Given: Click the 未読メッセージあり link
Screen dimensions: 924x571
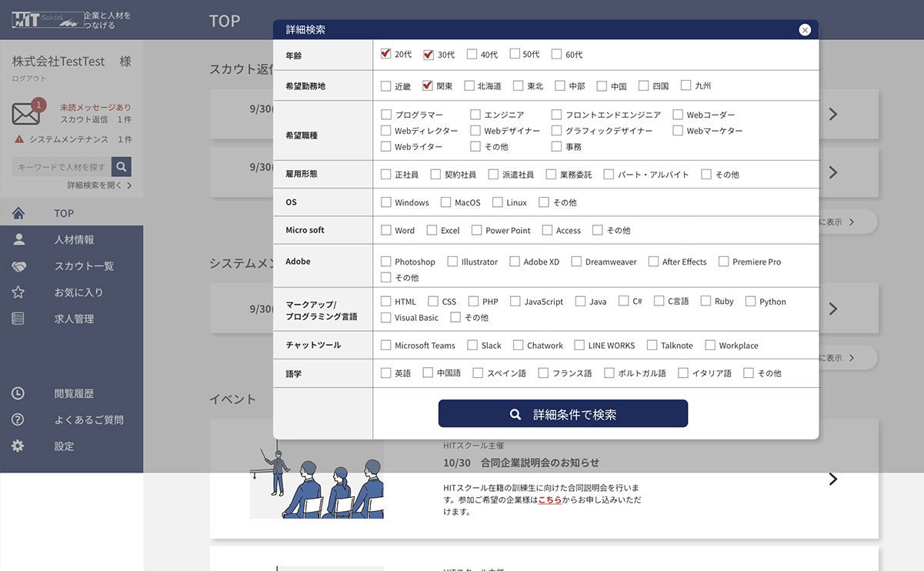Looking at the screenshot, I should [95, 108].
